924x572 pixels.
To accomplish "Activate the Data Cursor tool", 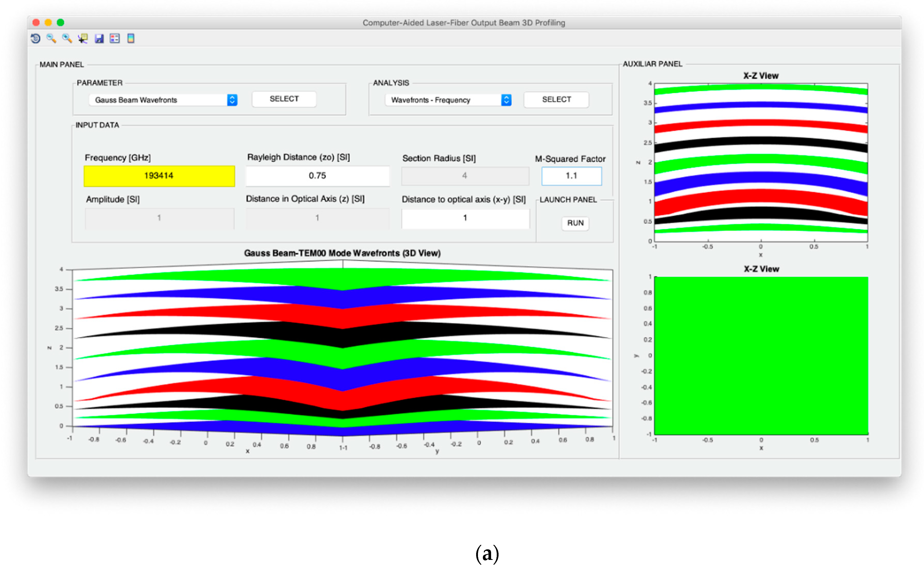I will [83, 39].
